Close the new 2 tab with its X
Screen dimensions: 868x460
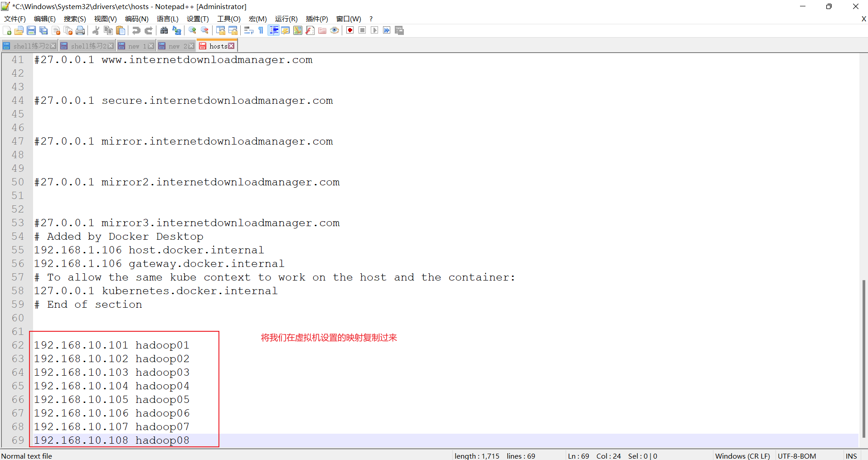pos(191,46)
